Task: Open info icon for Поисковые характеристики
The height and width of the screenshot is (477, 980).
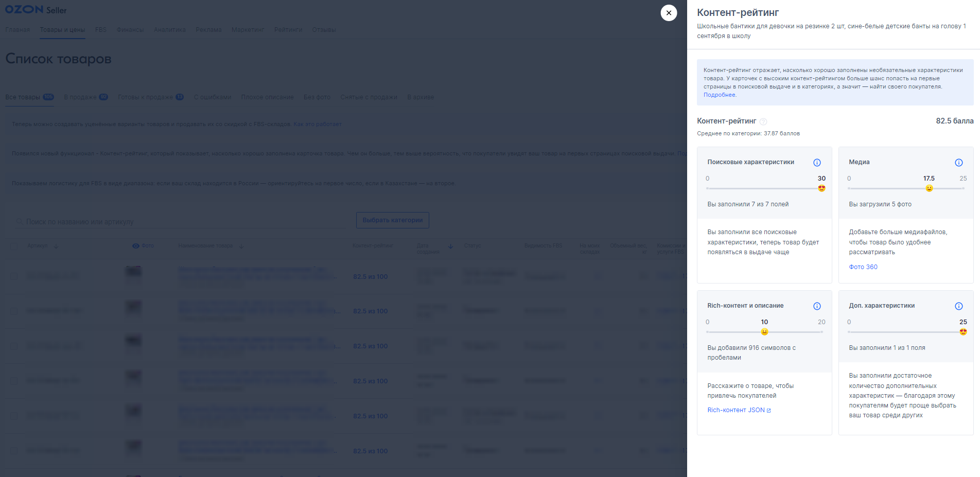Action: point(817,163)
